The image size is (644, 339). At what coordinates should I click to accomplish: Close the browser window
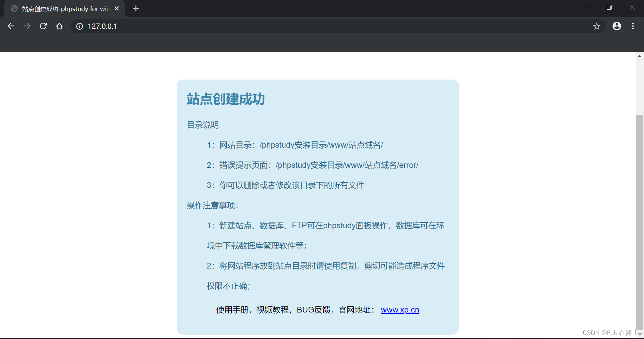tap(632, 7)
